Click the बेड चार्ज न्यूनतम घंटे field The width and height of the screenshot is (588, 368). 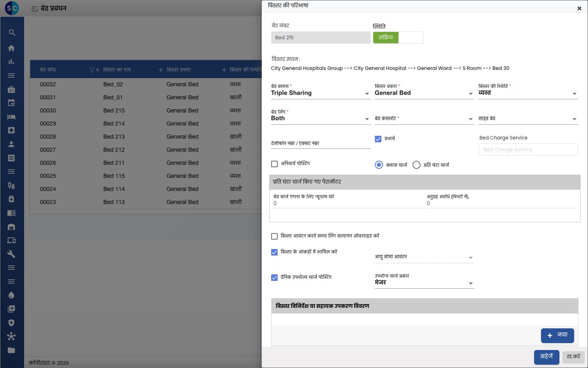348,203
